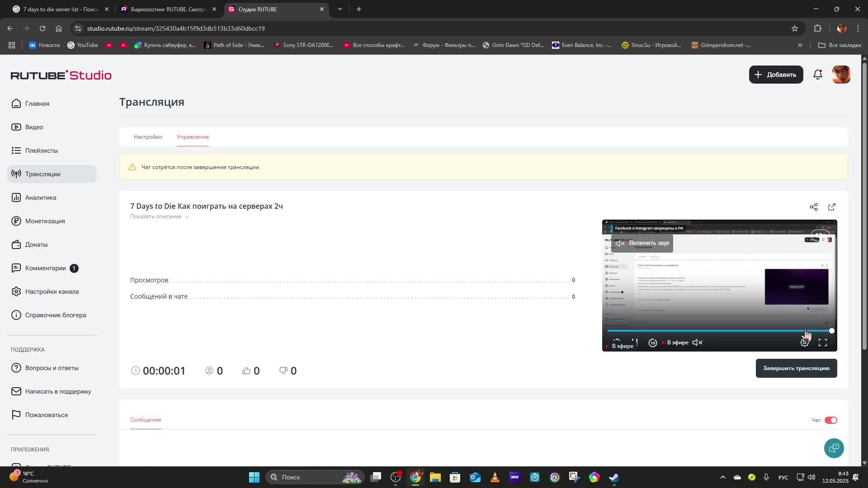The height and width of the screenshot is (488, 868).
Task: Open stream in new window icon
Action: pos(831,207)
